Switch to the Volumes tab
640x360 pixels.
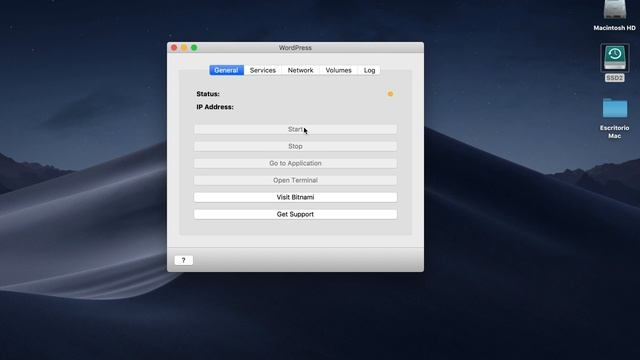pyautogui.click(x=338, y=70)
